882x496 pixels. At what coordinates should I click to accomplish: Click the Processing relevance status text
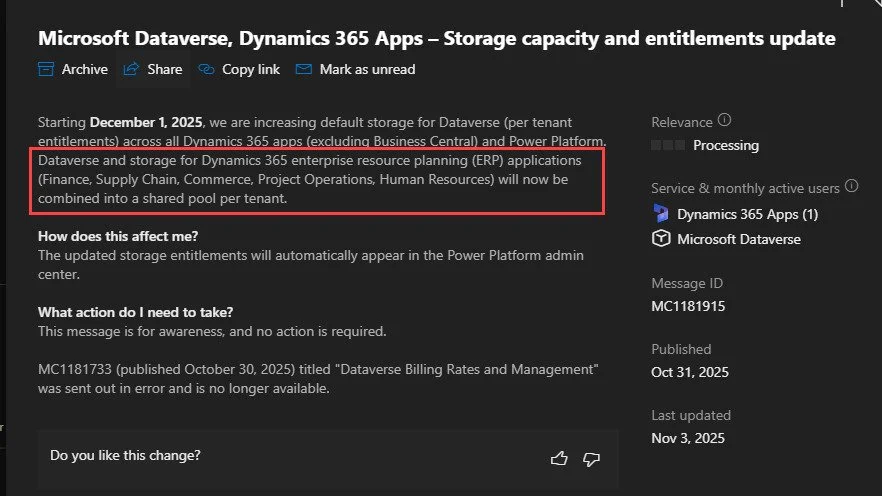(726, 145)
